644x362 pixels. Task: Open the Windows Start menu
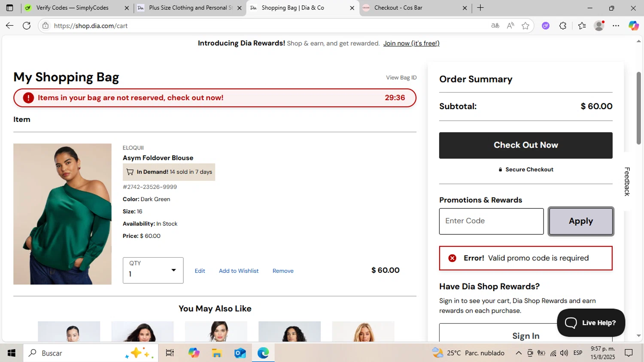(12, 353)
